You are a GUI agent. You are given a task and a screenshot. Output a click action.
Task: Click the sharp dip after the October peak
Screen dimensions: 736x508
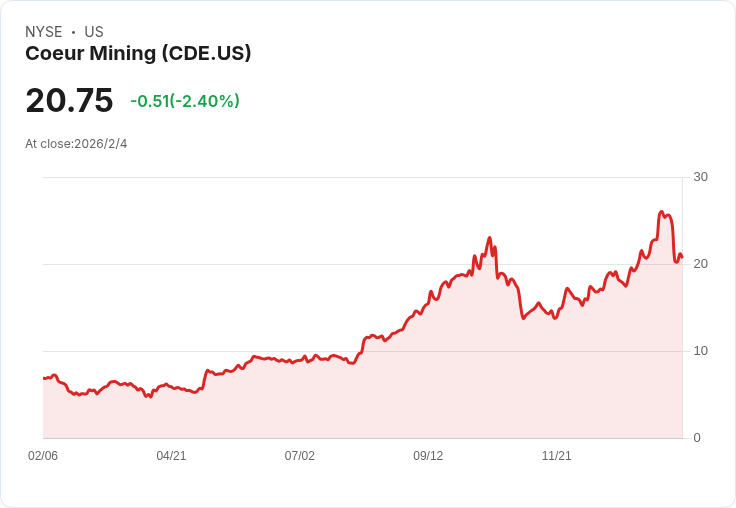(523, 317)
